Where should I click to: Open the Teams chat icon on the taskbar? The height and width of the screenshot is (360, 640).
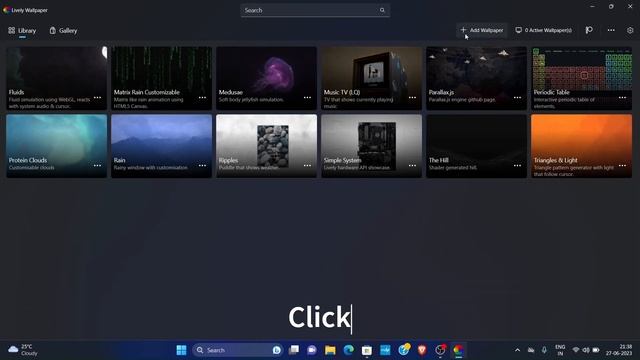[x=312, y=350]
